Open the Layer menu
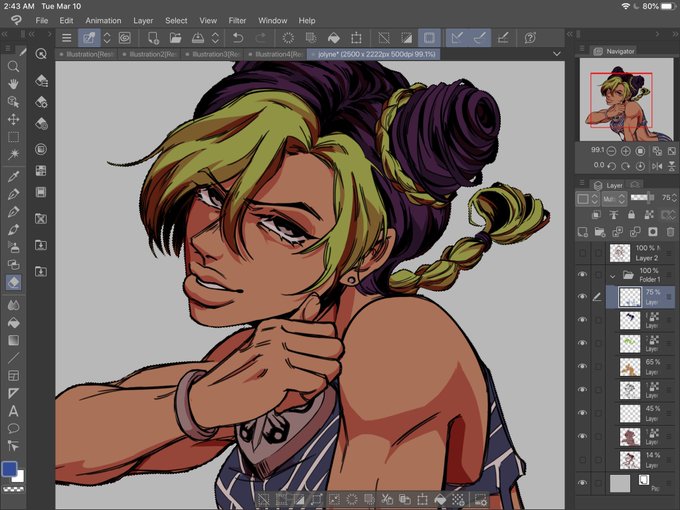Screen dimensions: 680x510 coord(143,20)
